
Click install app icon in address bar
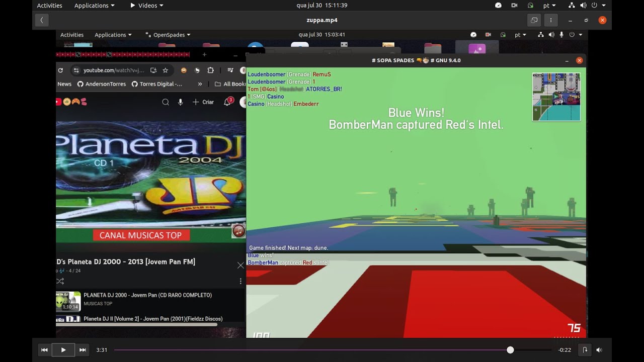153,70
